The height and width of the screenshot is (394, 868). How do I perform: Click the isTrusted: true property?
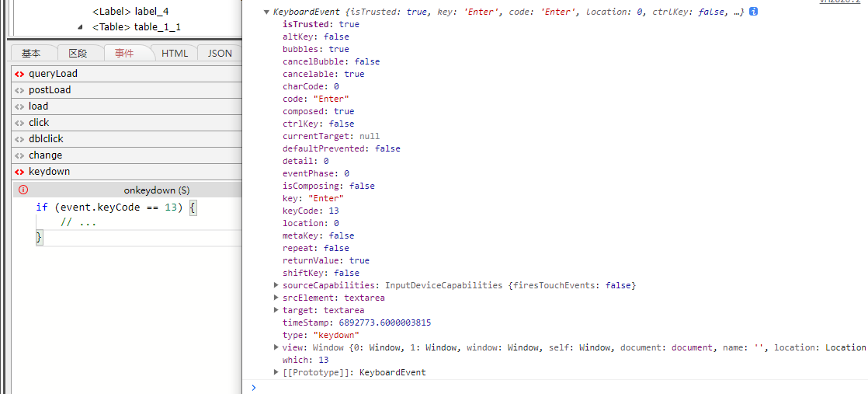321,24
